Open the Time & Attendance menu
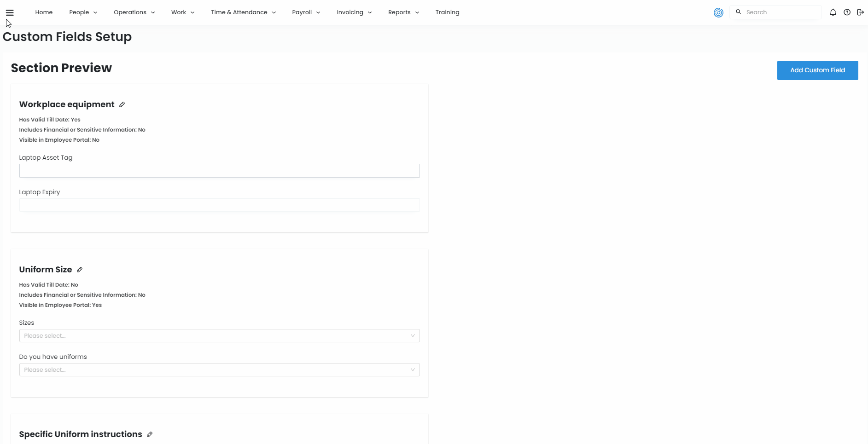Screen dimensions: 868x444 click(243, 12)
